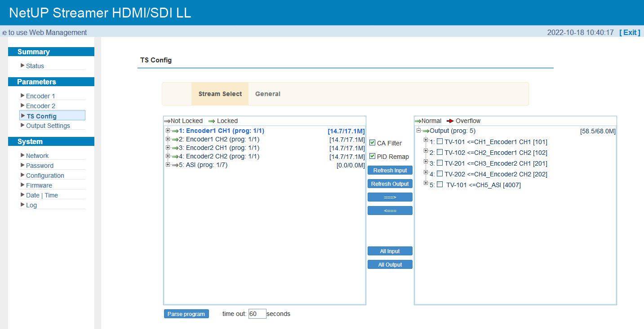Screen dimensions: 644x329
Task: Open Output Settings page
Action: tap(48, 126)
